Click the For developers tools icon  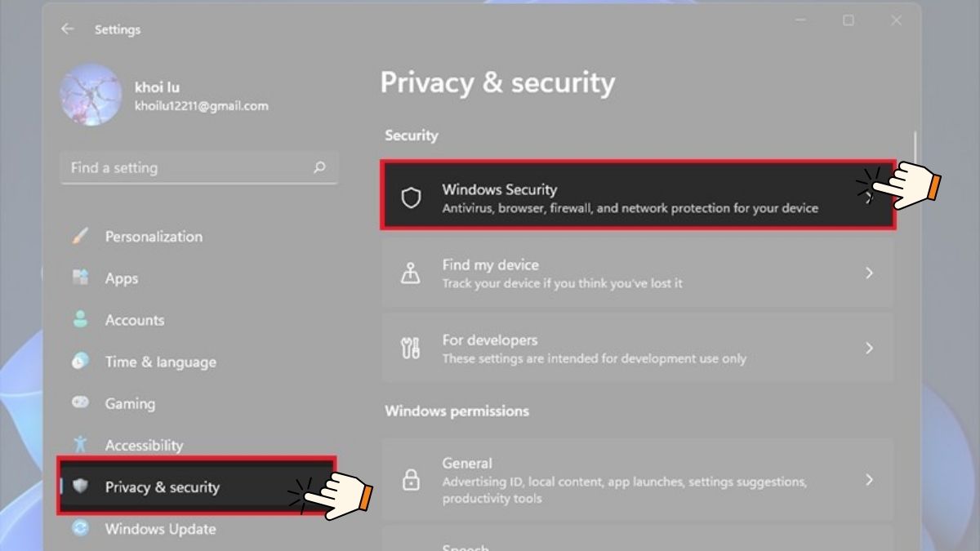[411, 348]
